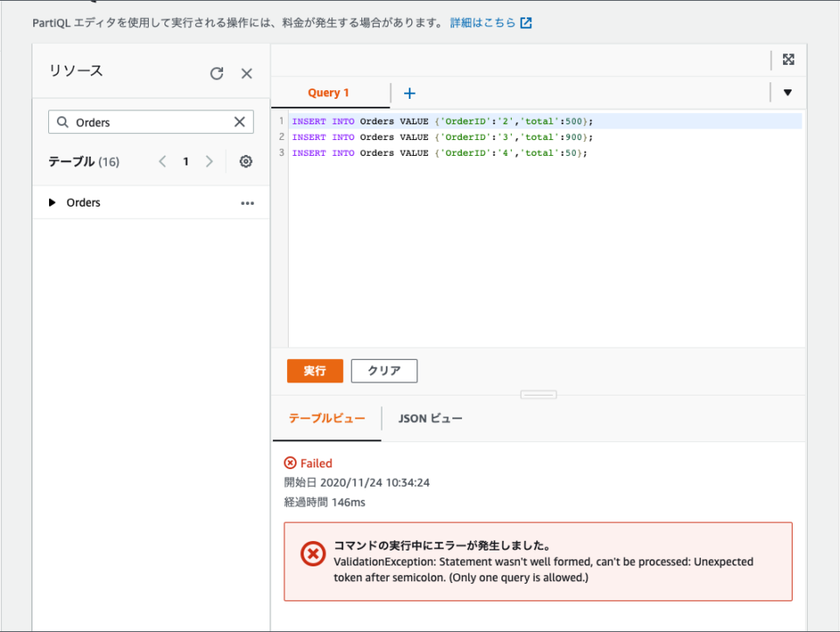Open the Orders table actions menu
Screen dimensions: 840x632
coord(247,202)
